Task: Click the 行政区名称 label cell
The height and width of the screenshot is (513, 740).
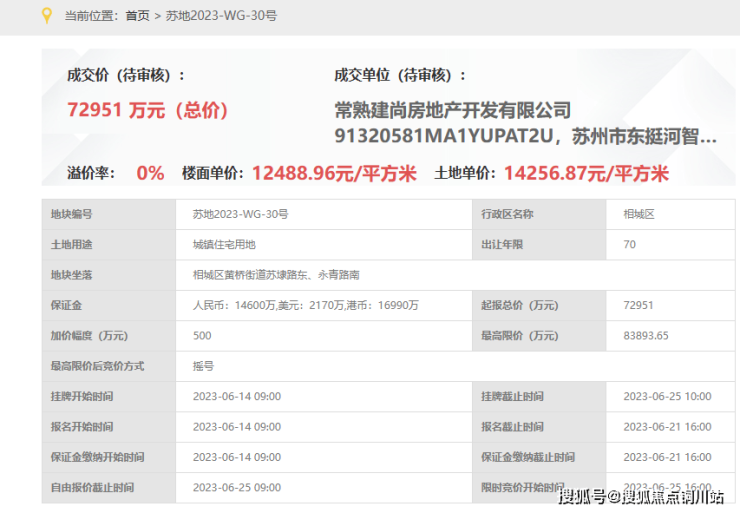Action: (x=539, y=214)
